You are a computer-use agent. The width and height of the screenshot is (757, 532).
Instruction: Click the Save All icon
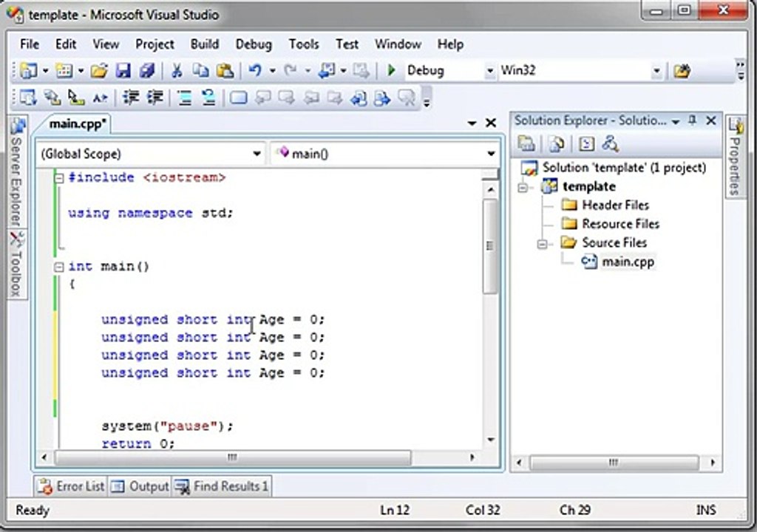147,71
